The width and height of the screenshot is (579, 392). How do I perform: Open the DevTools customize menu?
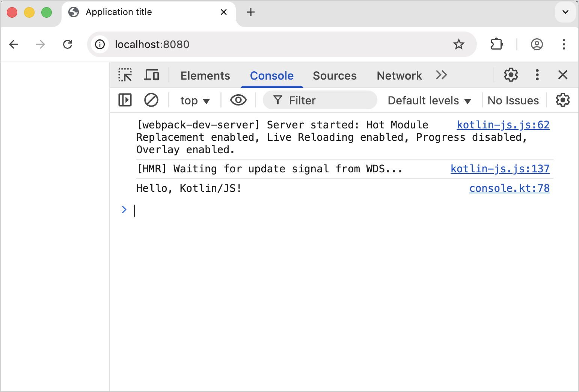(x=537, y=75)
